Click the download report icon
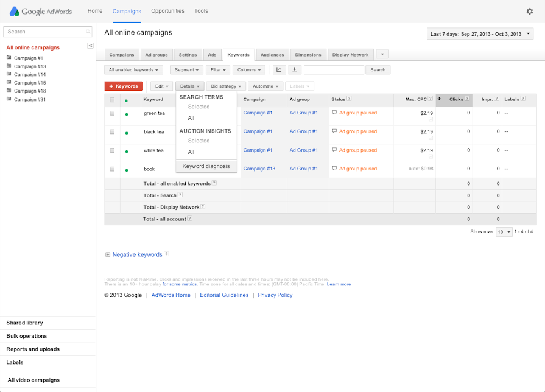The width and height of the screenshot is (545, 392). pos(295,70)
